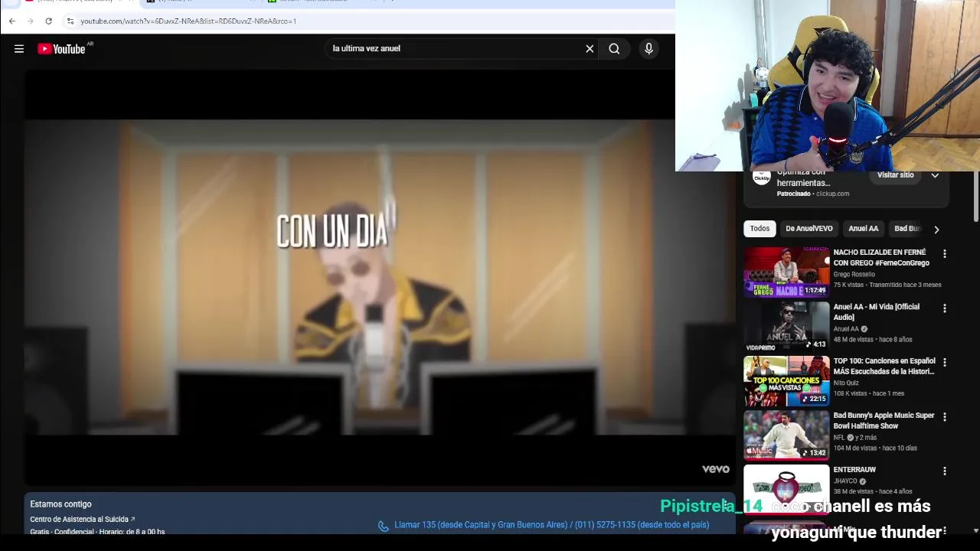Open title 'NACHO ELIZALDE EN FERNÉ CON GREGO'
This screenshot has height=551, width=980.
point(881,258)
